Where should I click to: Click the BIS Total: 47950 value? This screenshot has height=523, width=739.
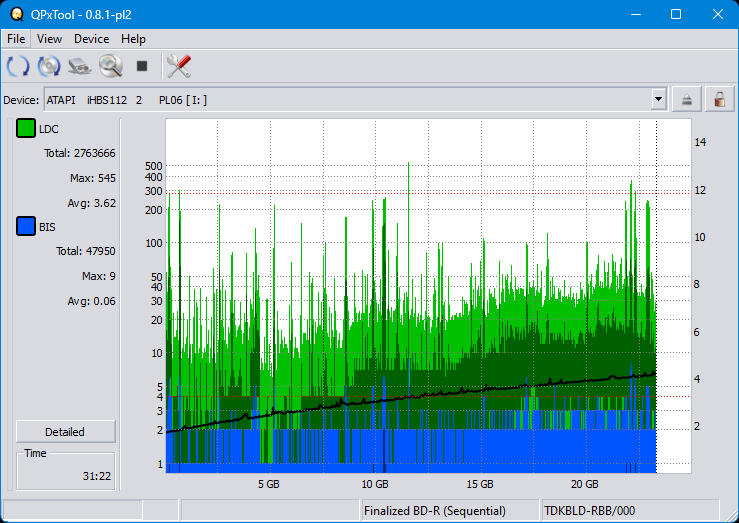click(86, 251)
